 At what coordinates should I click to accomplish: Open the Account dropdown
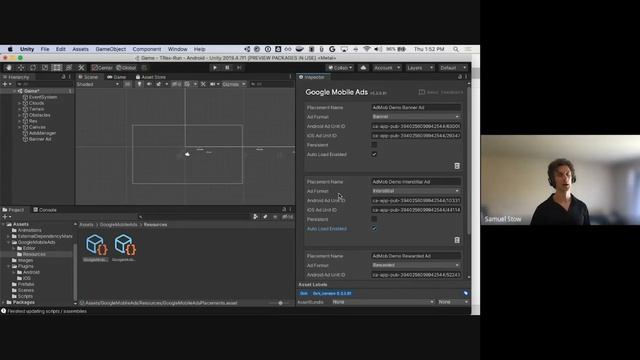[x=387, y=68]
